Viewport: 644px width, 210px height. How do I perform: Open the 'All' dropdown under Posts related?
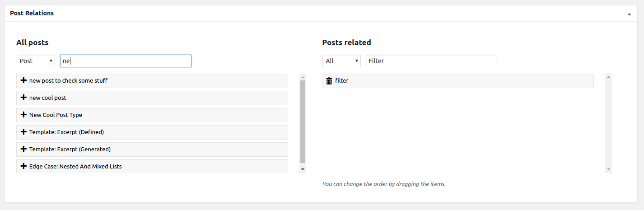point(341,61)
